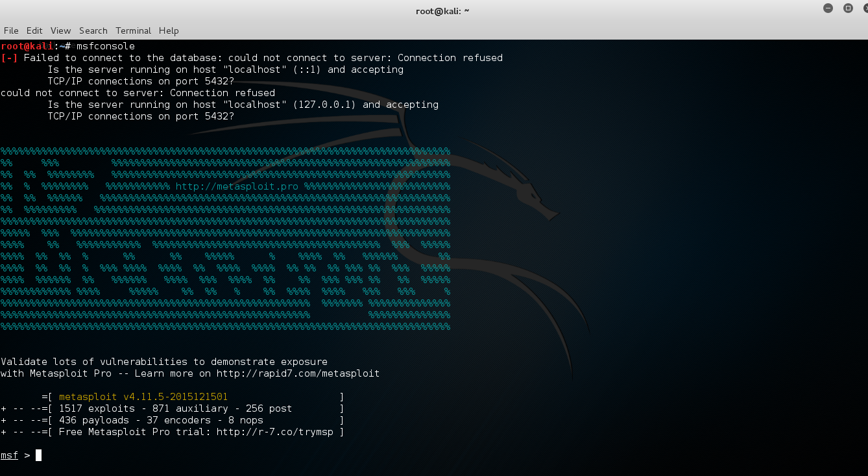
Task: Click the 'Free Metasploit Pro trial:' text
Action: pos(135,432)
